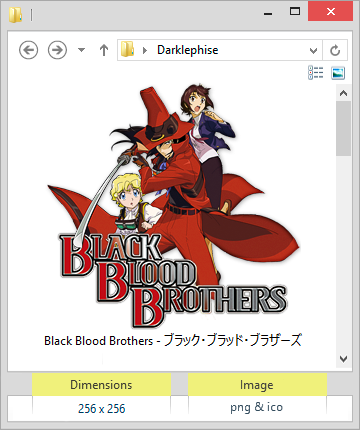Screen dimensions: 360x430
Task: Click the scrollbar up arrow
Action: (344, 94)
